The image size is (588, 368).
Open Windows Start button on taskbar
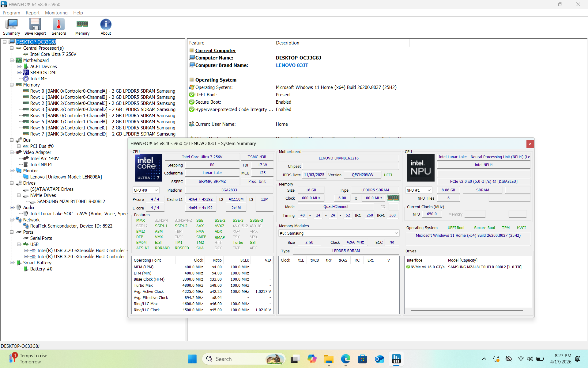tap(192, 359)
